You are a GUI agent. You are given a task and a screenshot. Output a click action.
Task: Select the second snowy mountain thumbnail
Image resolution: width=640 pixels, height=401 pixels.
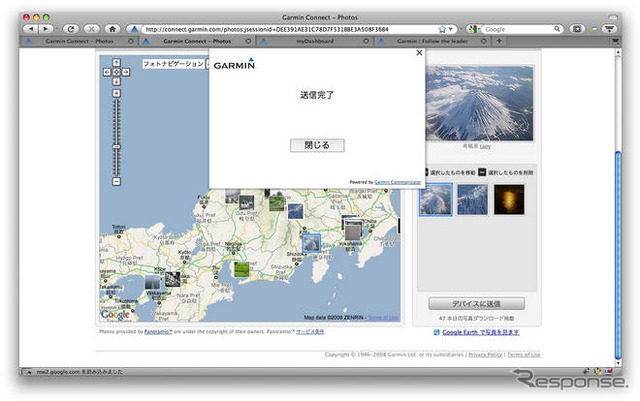click(x=472, y=199)
